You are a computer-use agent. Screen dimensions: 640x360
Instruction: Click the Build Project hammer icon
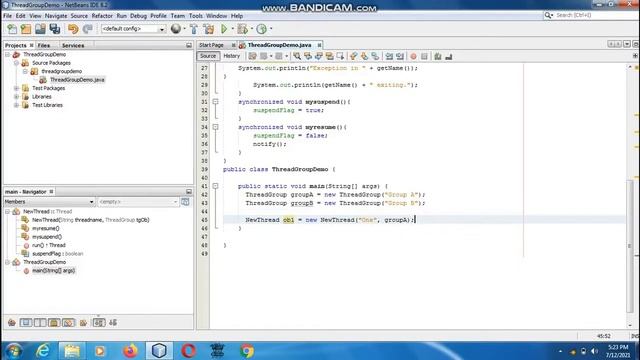[x=194, y=29]
